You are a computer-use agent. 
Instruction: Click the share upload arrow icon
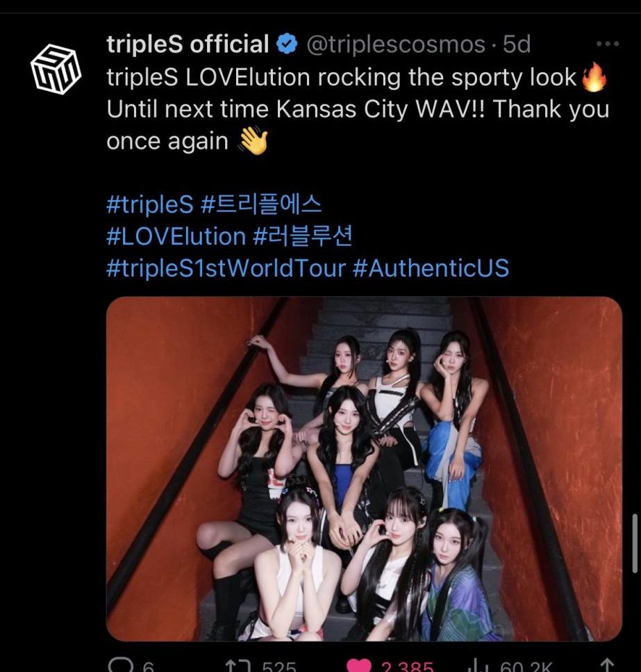point(608,665)
